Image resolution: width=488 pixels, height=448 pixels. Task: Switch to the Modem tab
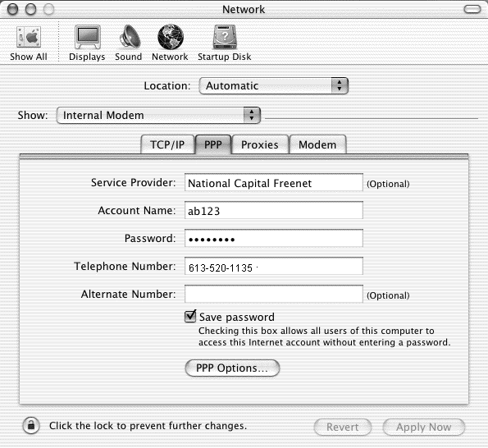pyautogui.click(x=317, y=144)
